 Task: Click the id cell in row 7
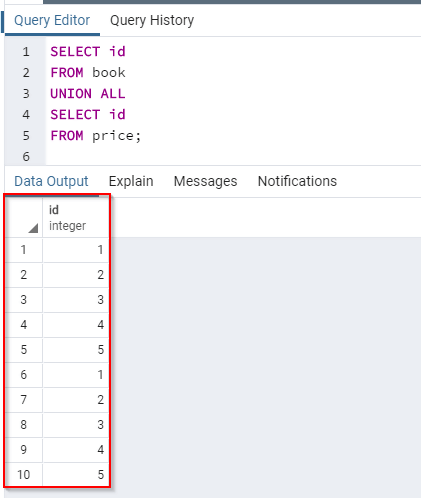(76, 400)
